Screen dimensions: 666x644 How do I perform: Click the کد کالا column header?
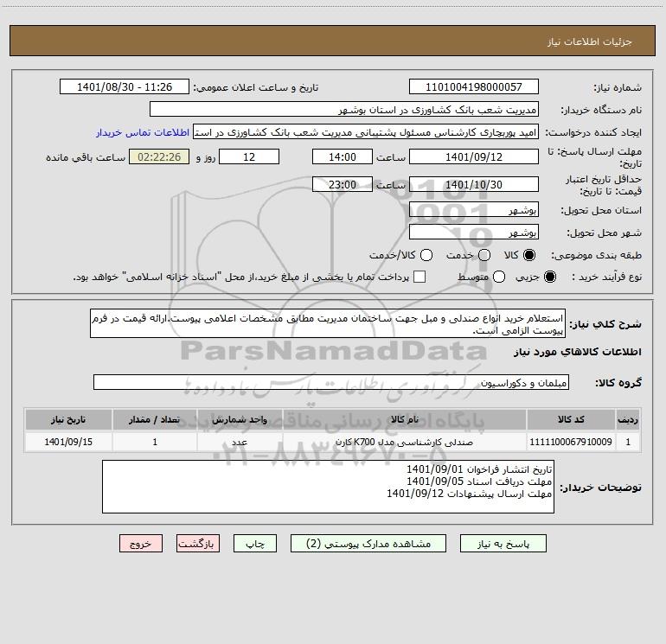click(571, 419)
